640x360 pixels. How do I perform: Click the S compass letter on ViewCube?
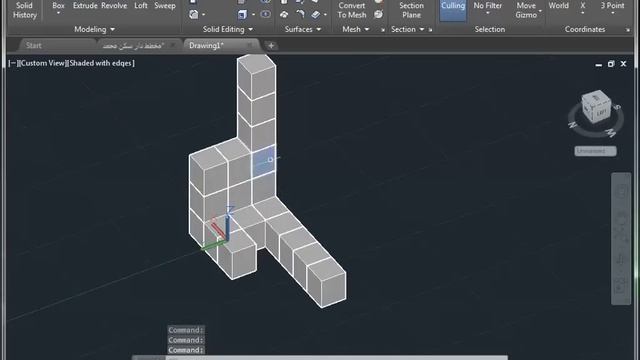pos(618,107)
